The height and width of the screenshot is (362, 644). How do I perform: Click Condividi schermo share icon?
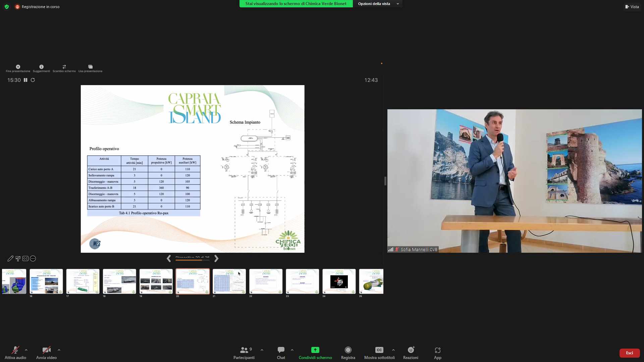point(315,350)
